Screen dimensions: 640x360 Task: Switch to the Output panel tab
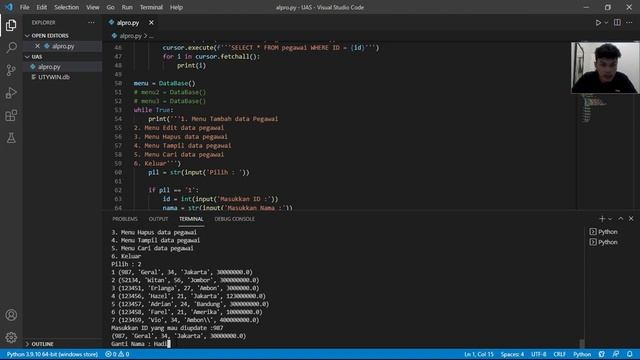click(158, 219)
